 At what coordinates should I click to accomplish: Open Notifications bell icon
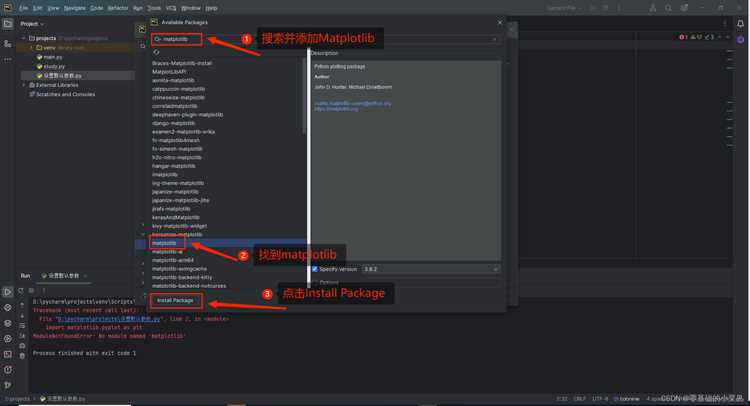[740, 23]
